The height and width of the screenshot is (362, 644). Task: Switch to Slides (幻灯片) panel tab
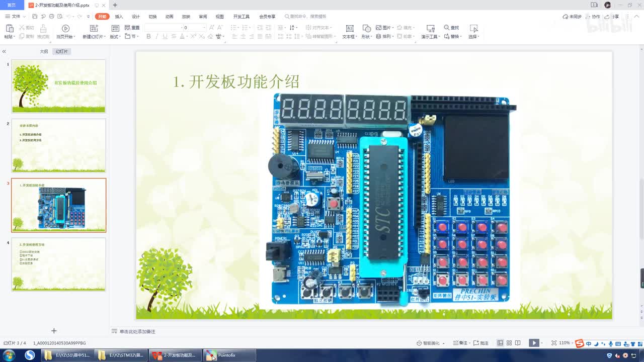coord(61,51)
